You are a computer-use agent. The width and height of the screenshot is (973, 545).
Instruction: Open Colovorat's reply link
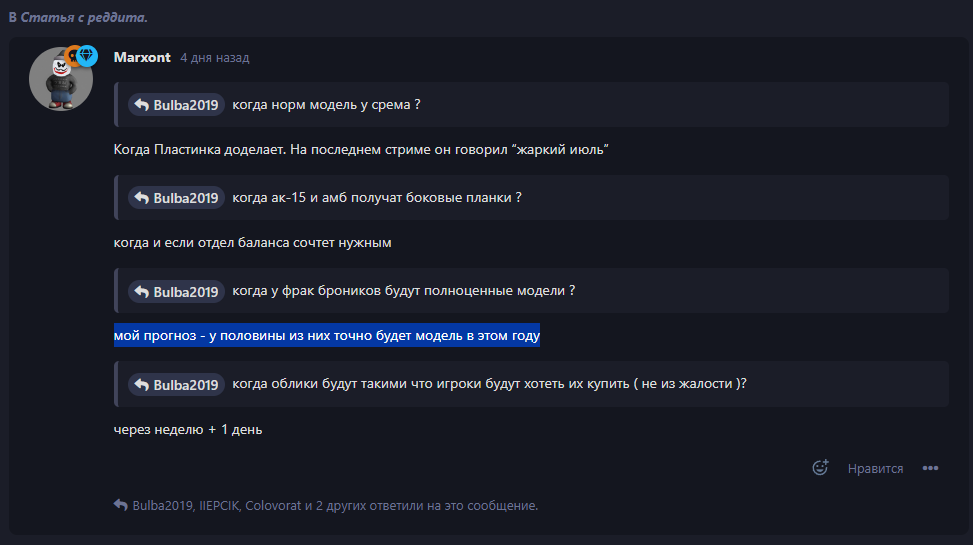(273, 506)
